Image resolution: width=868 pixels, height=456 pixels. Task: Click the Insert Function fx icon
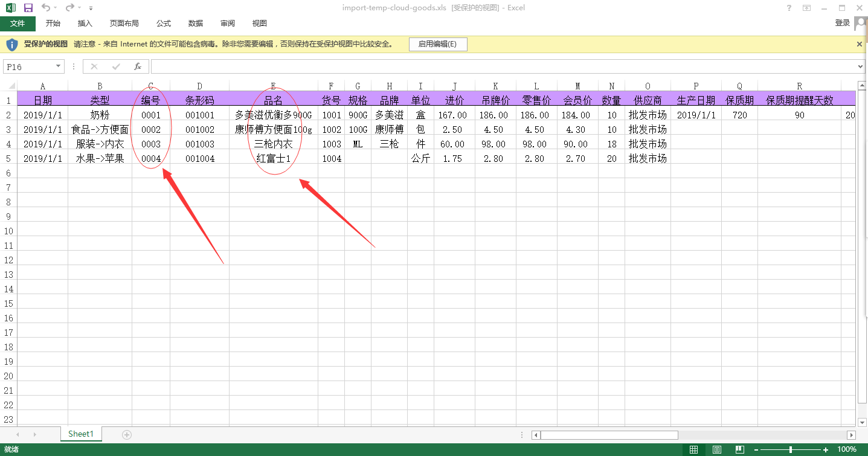tap(138, 66)
